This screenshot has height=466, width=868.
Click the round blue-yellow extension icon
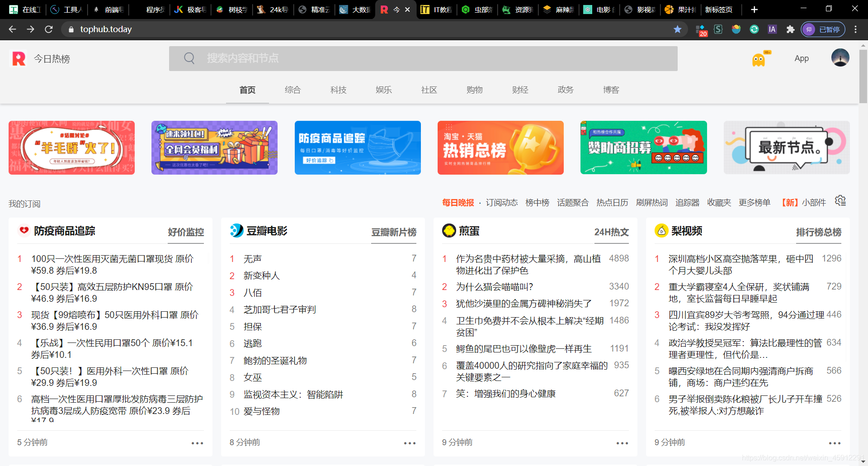click(736, 29)
